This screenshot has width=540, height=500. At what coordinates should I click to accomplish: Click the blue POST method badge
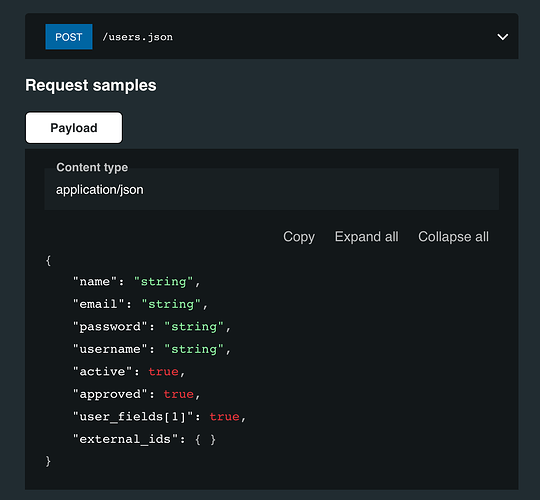tap(69, 37)
